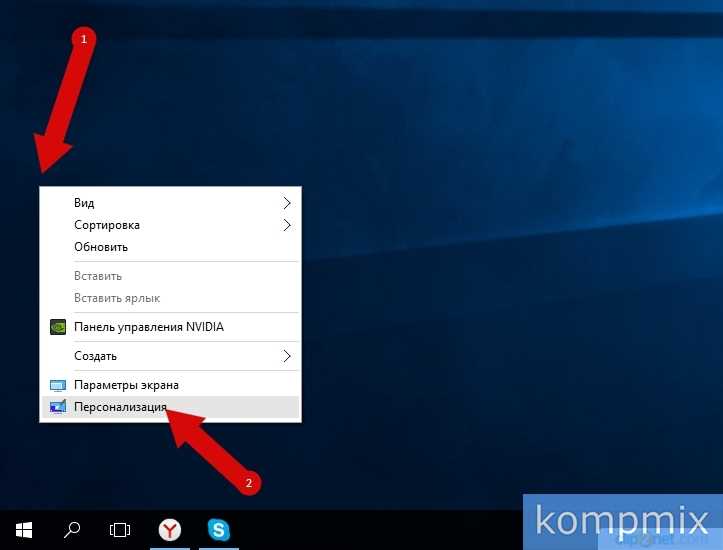Open Task View on taskbar
Viewport: 723px width, 550px height.
(x=120, y=530)
